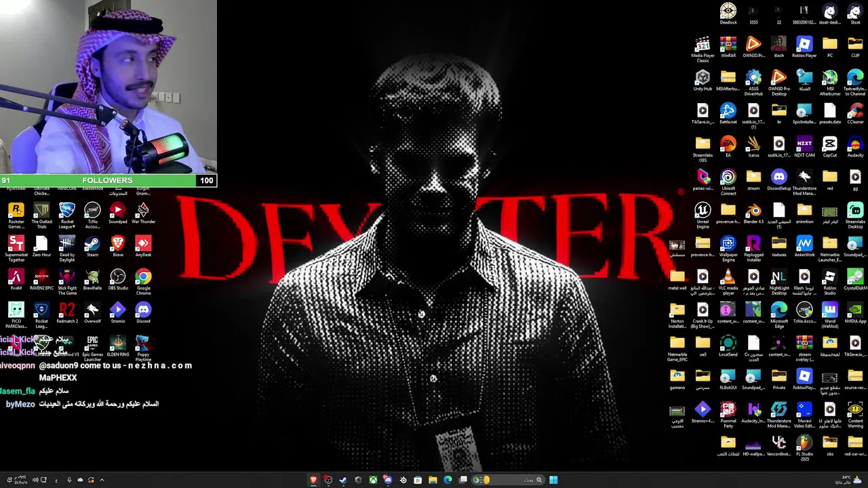This screenshot has height=488, width=868.
Task: Open the PC folder on desktop
Action: click(x=830, y=47)
